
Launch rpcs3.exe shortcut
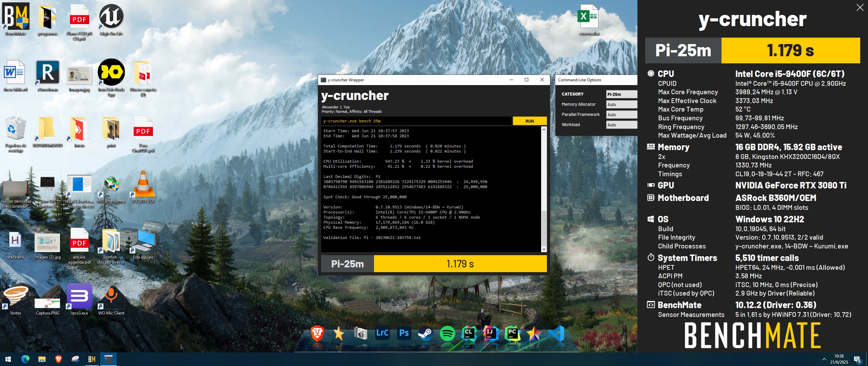[x=79, y=299]
